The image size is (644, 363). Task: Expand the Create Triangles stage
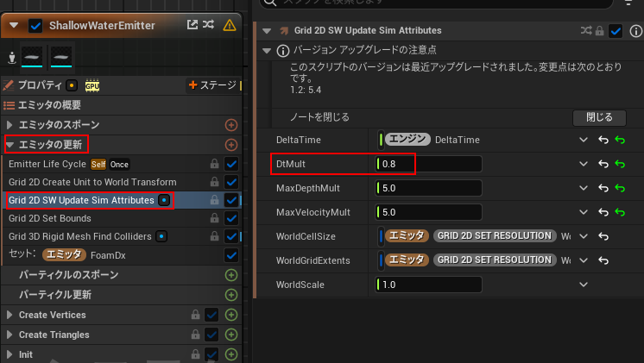(9, 335)
